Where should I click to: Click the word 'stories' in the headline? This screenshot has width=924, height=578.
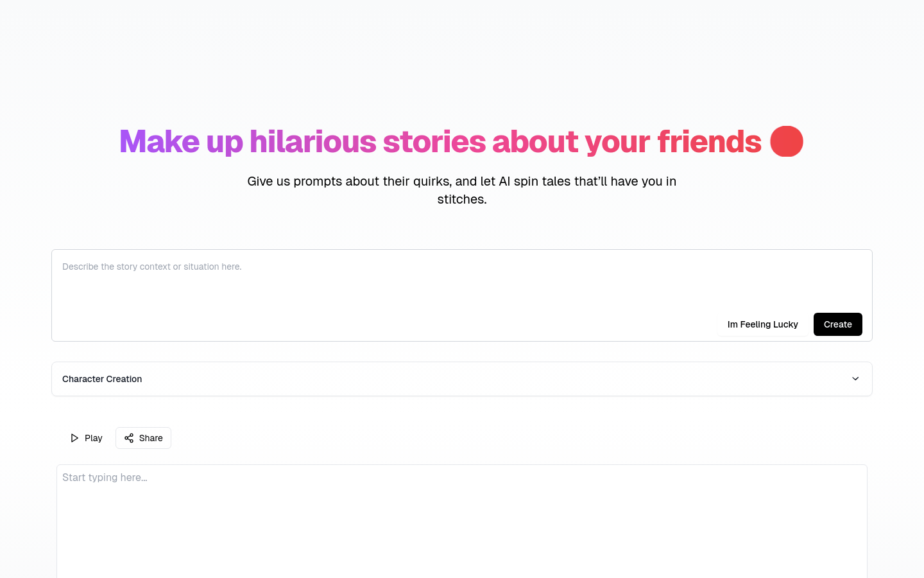click(x=434, y=141)
